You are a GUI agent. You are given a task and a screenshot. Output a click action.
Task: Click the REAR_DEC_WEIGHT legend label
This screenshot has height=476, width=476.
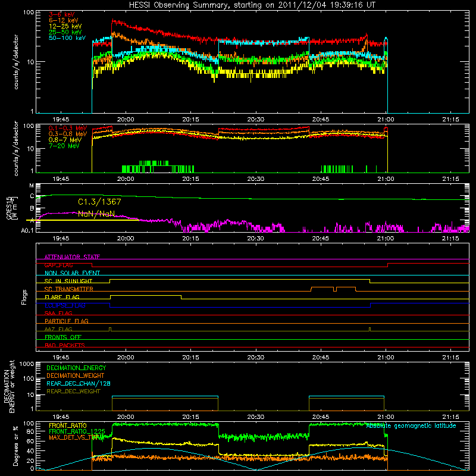73,392
